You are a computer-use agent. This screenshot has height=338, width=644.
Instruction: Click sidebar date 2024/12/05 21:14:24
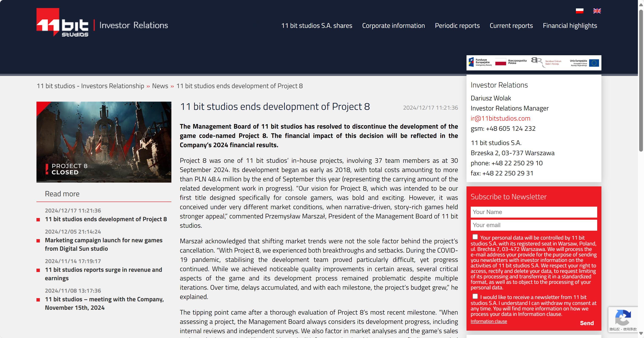pyautogui.click(x=73, y=232)
